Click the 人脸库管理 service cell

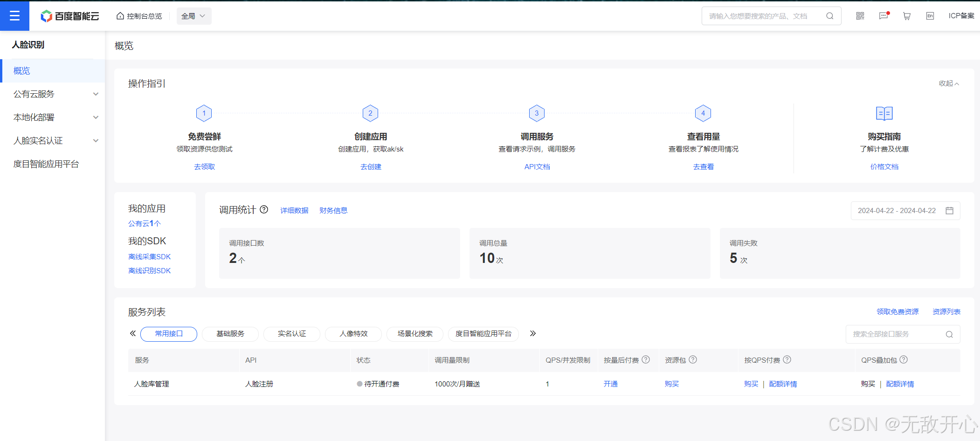click(x=152, y=384)
